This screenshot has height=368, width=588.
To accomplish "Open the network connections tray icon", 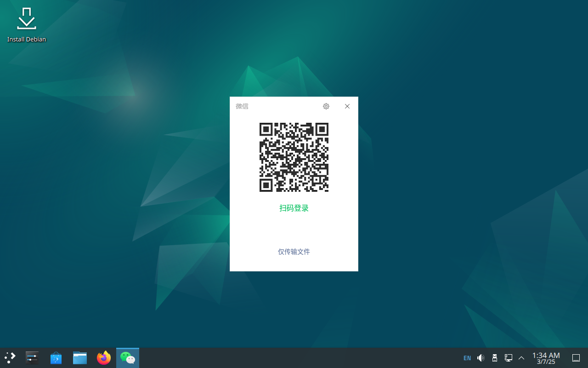I will point(509,358).
